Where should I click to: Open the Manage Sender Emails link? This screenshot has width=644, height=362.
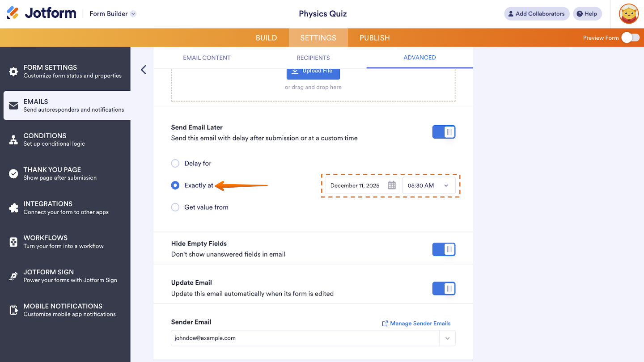coord(416,324)
